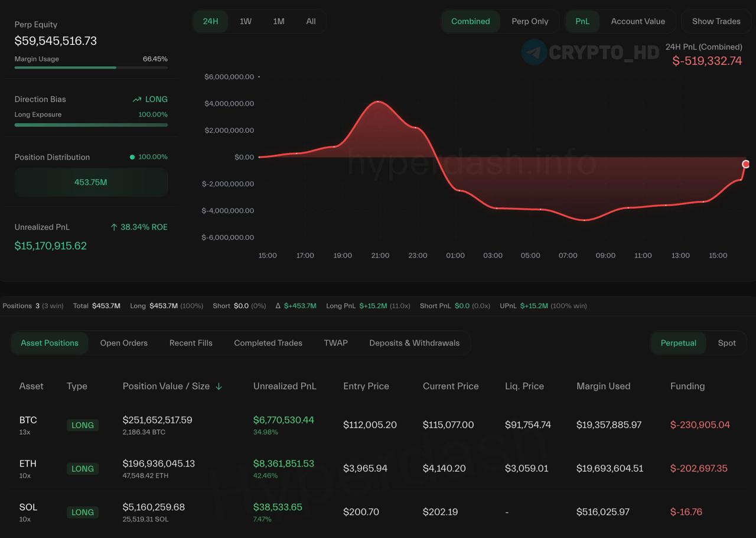Select the 1M time range
This screenshot has height=538, width=756.
click(x=278, y=21)
